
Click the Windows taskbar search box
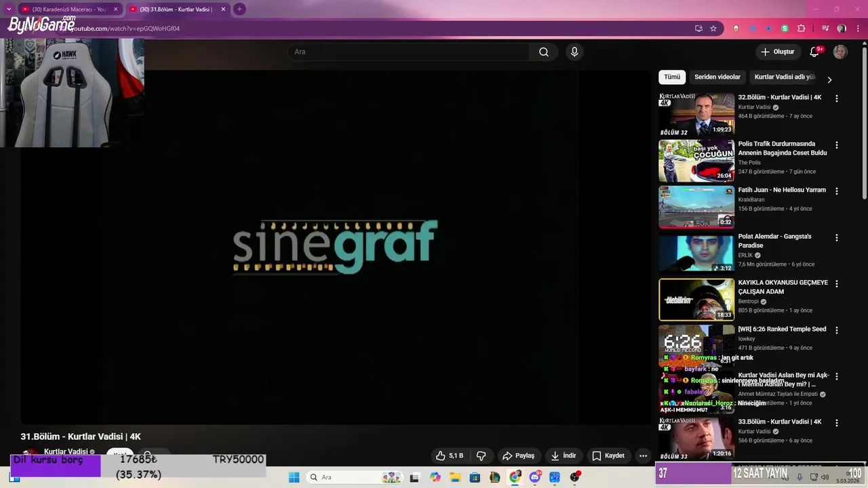pyautogui.click(x=355, y=478)
